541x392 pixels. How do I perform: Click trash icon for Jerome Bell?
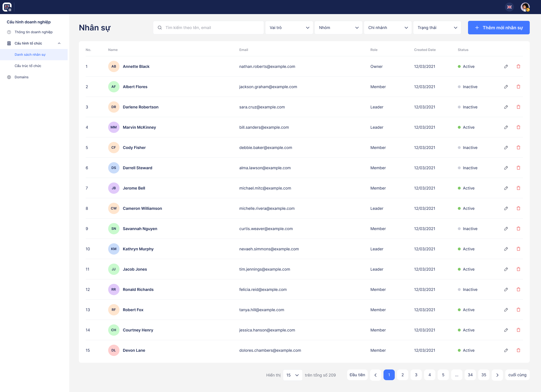click(518, 188)
